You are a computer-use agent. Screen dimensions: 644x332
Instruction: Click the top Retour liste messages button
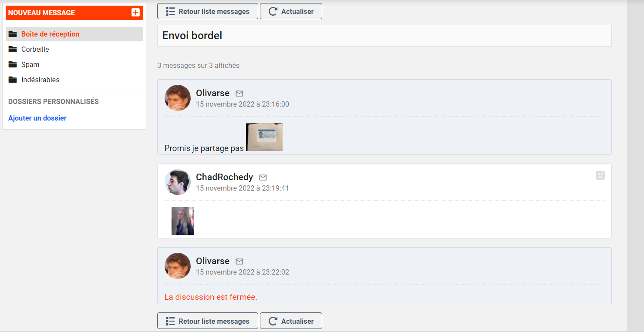pos(208,11)
